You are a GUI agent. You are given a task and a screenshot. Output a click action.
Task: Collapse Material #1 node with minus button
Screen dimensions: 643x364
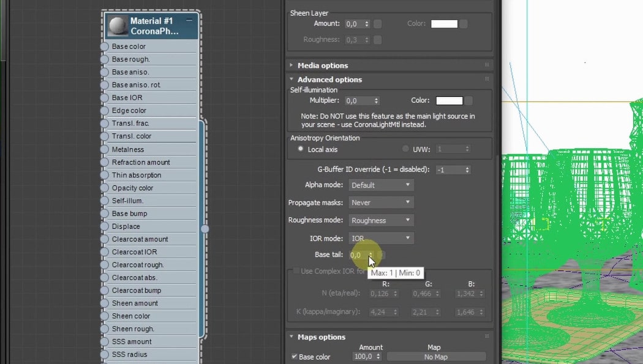point(189,20)
